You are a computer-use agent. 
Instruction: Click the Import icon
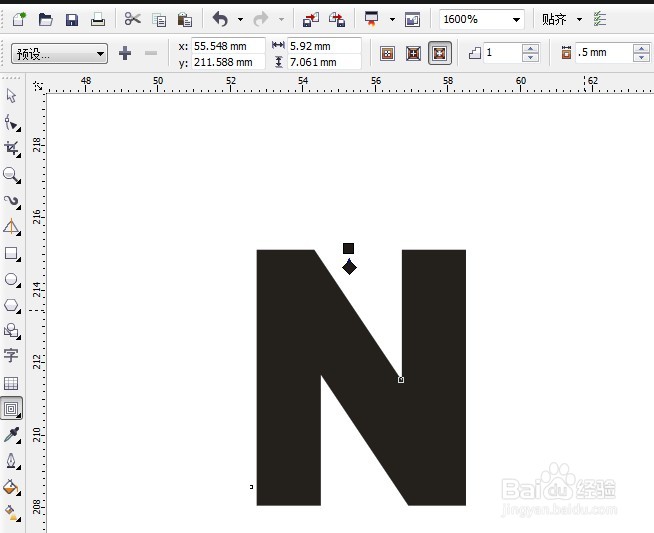[311, 19]
